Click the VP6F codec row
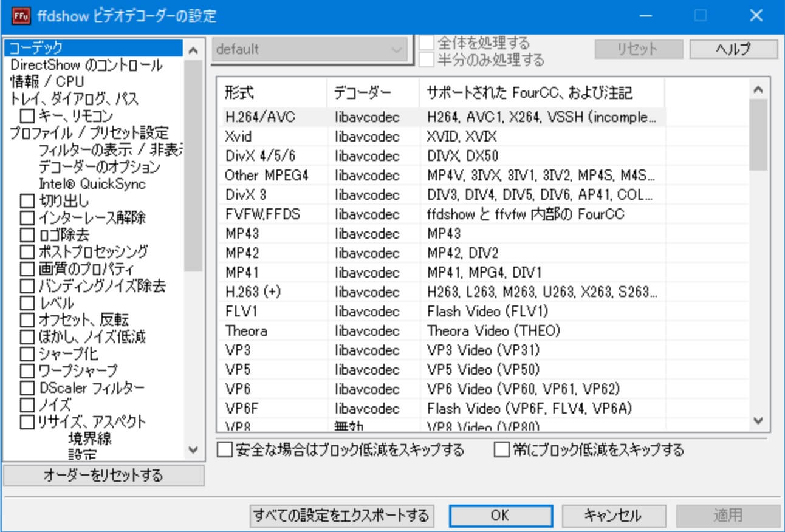The height and width of the screenshot is (532, 785). 441,409
